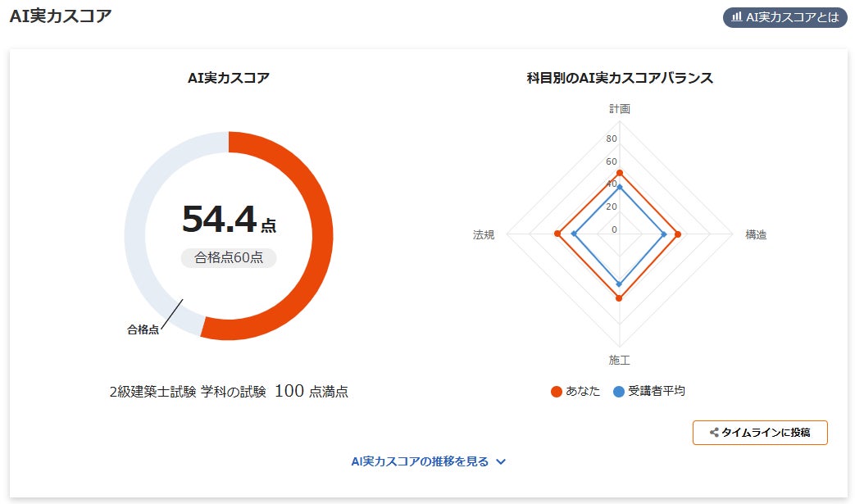The width and height of the screenshot is (855, 504).
Task: Click the 法規 radar axis label
Action: pos(484,235)
